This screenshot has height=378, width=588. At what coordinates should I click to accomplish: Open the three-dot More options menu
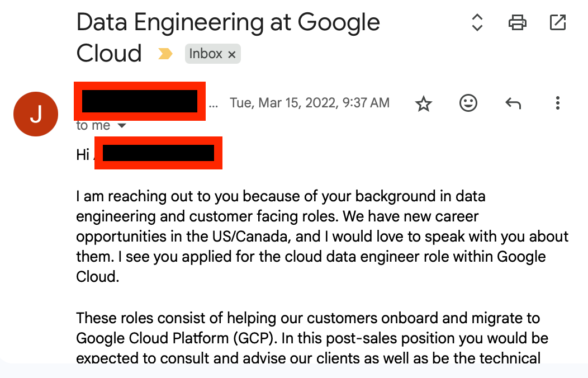click(557, 103)
